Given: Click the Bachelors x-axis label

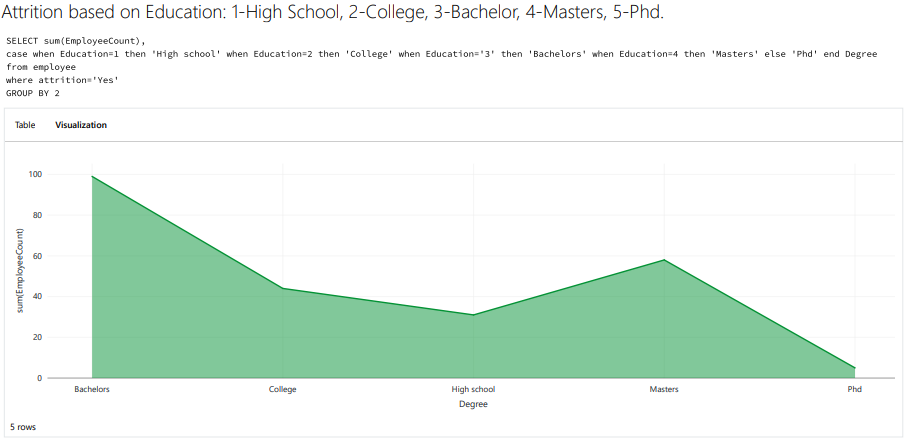Looking at the screenshot, I should (x=92, y=389).
